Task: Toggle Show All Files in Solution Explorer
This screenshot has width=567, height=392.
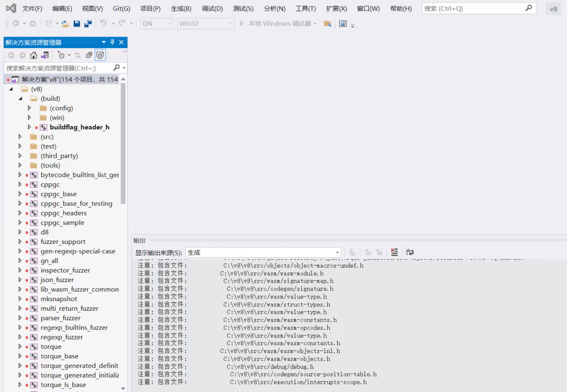Action: [x=100, y=55]
